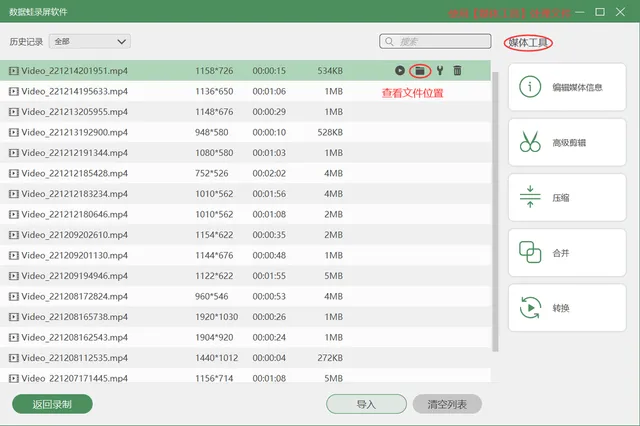Screen dimensions: 640x426
Task: Click the film icon beside Video_221212191344.mp4
Action: click(x=14, y=153)
